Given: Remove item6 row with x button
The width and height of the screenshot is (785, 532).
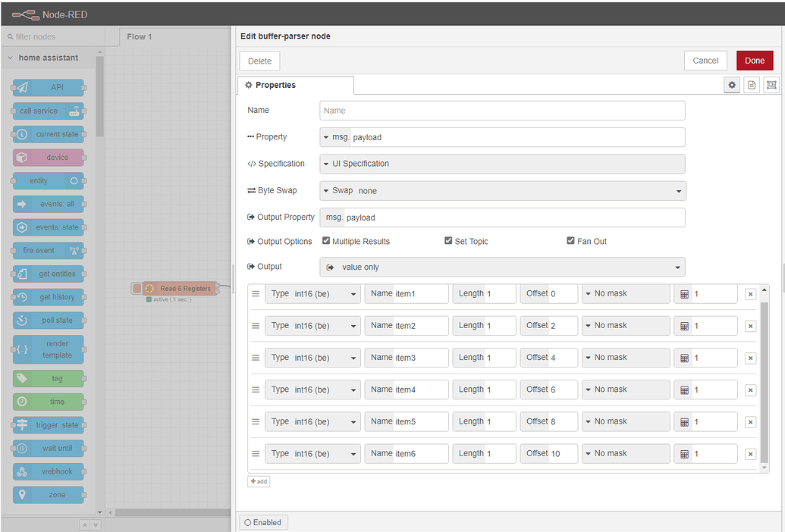Looking at the screenshot, I should coord(750,454).
